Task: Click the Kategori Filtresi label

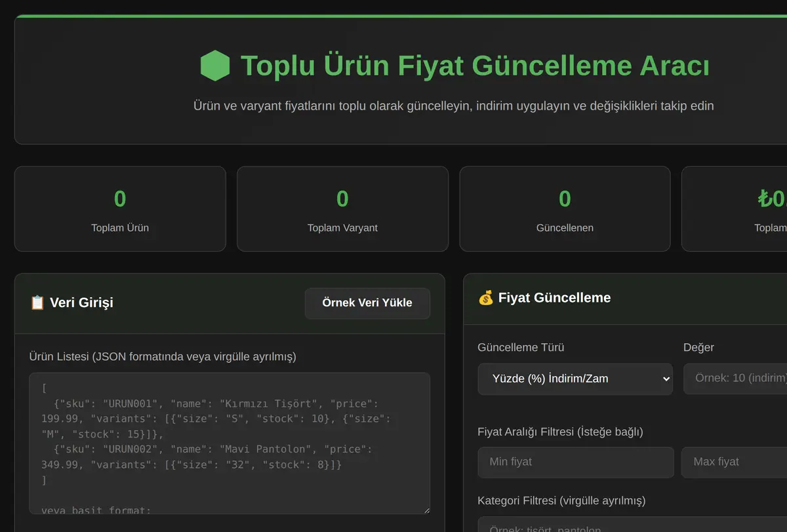Action: click(x=561, y=501)
